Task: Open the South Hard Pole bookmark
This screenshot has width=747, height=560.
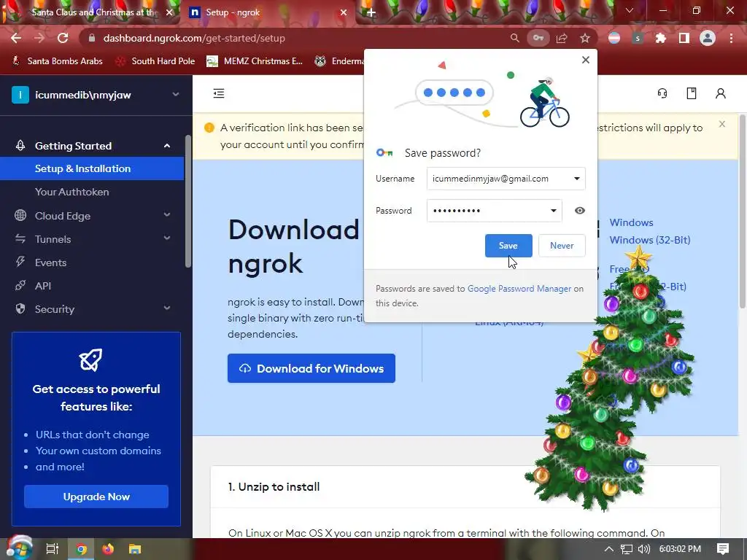Action: (x=155, y=61)
